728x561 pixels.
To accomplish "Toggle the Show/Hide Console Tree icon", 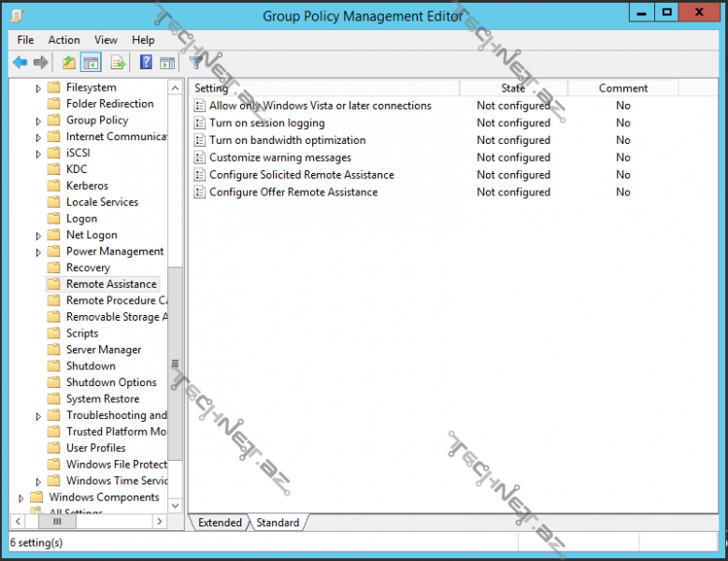I will tap(91, 63).
